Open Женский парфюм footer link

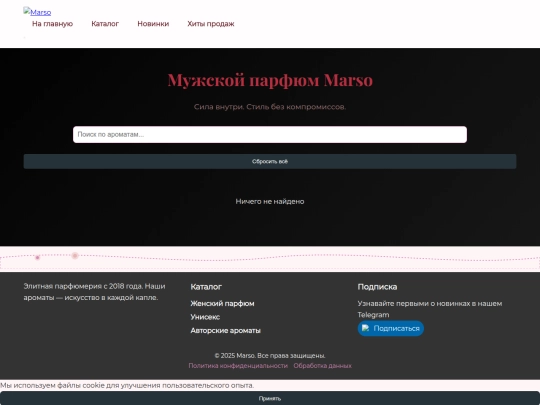coord(222,303)
